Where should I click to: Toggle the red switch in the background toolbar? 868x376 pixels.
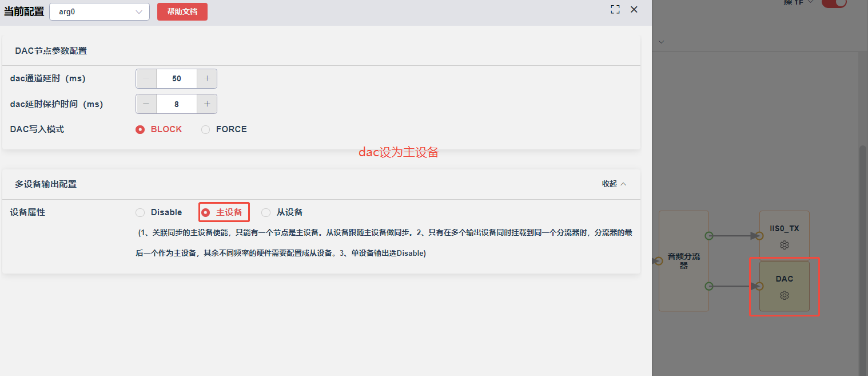(834, 2)
